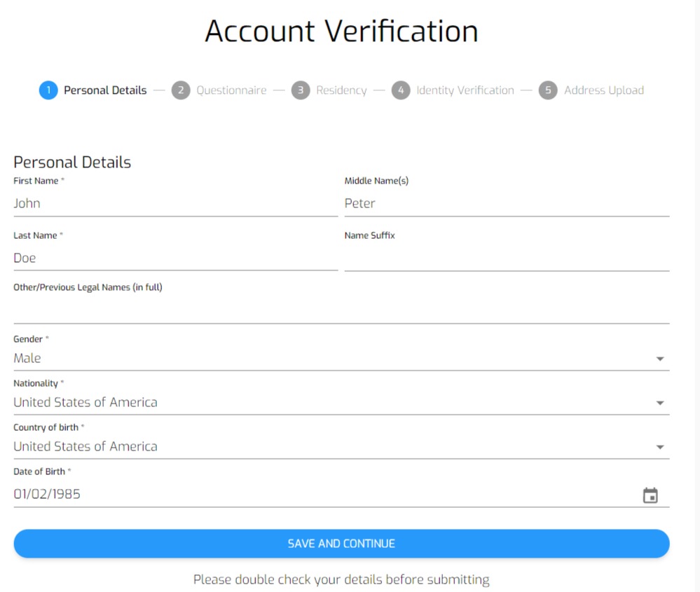Open the Identity Verification step
The height and width of the screenshot is (592, 700).
(465, 90)
